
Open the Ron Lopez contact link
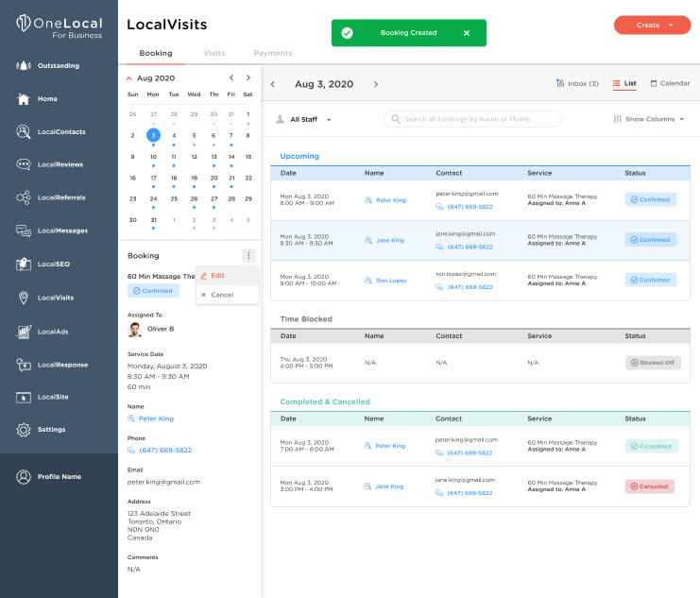(391, 281)
